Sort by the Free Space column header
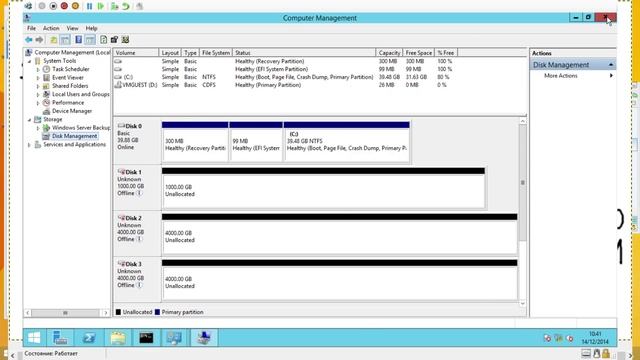Viewport: 640px width, 360px height. point(419,53)
